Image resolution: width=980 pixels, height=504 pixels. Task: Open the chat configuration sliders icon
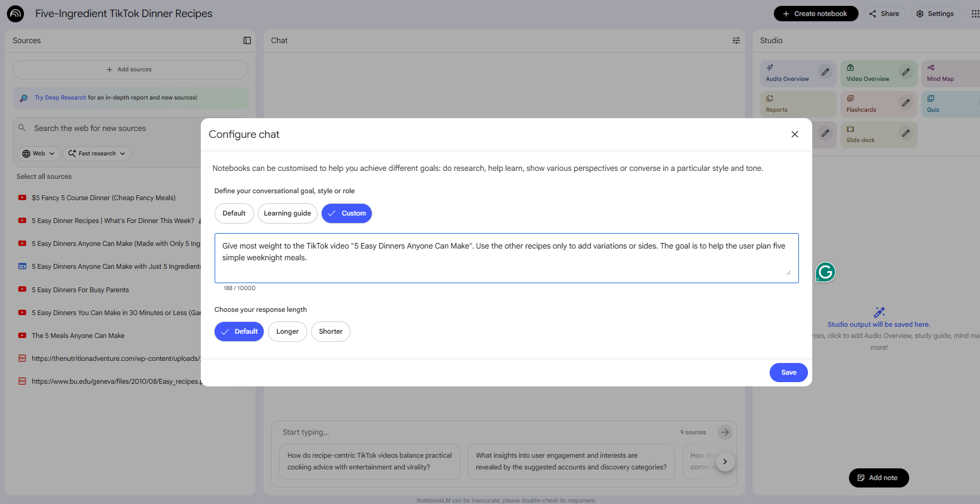(736, 40)
